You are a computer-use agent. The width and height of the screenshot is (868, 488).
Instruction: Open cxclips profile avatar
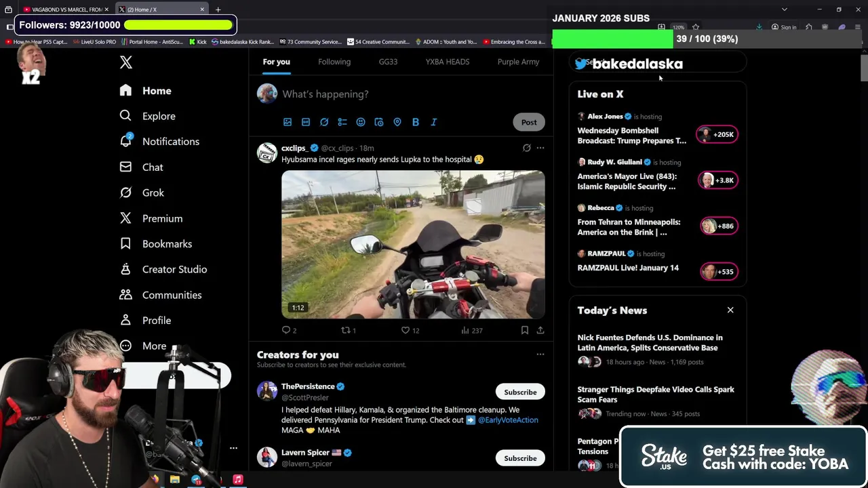point(267,152)
